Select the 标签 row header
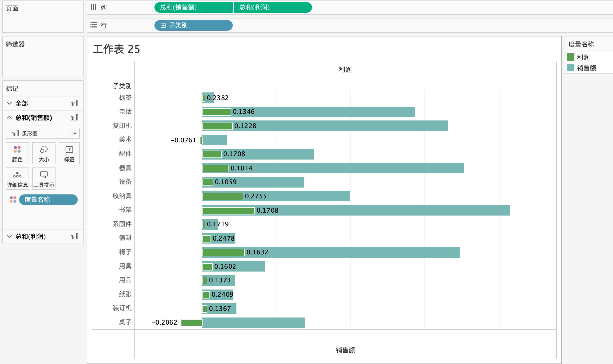Viewport: 613px width, 364px height. 125,98
